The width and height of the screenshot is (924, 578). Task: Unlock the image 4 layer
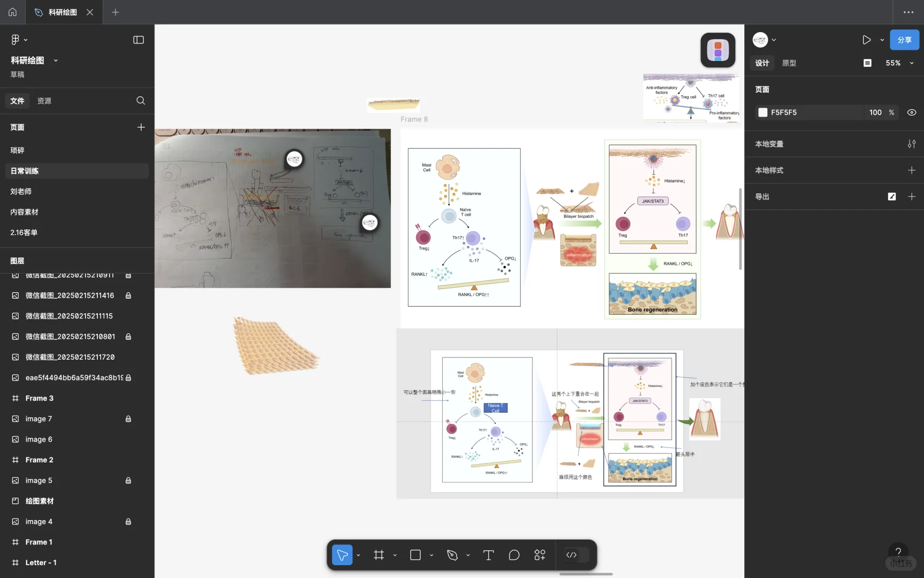[128, 522]
